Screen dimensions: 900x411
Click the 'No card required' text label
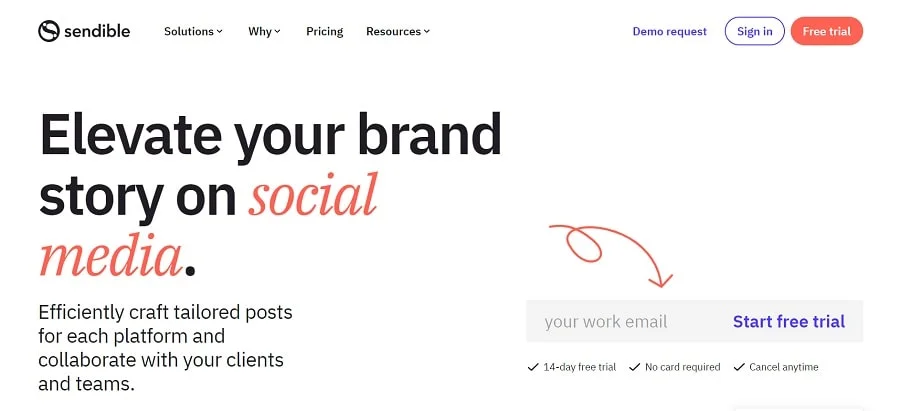coord(682,367)
